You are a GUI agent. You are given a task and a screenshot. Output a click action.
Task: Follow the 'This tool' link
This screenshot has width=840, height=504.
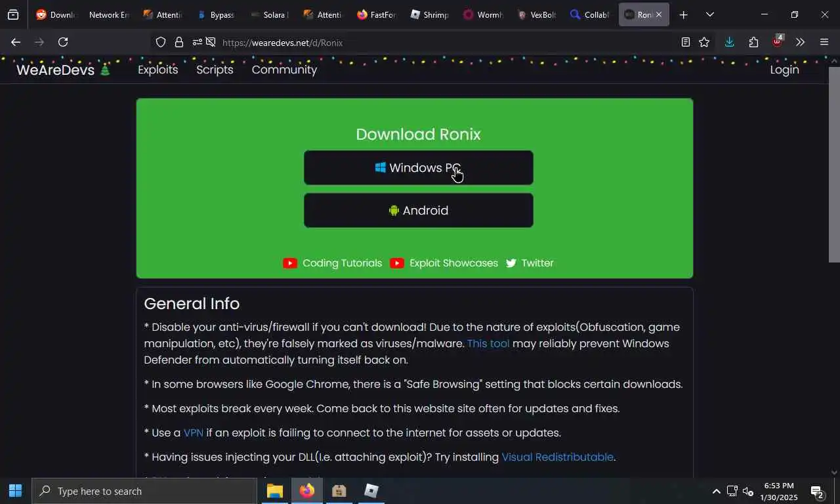(x=488, y=343)
